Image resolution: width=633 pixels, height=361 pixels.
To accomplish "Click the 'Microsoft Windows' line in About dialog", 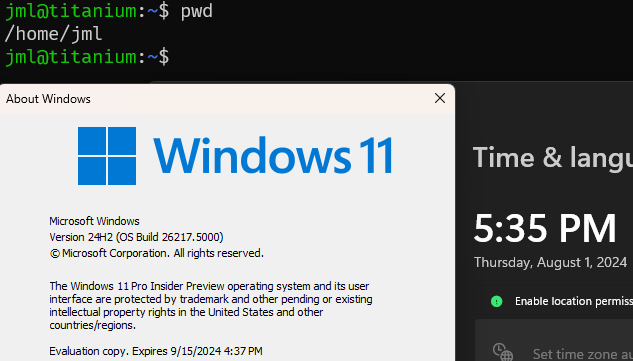I will point(94,221).
